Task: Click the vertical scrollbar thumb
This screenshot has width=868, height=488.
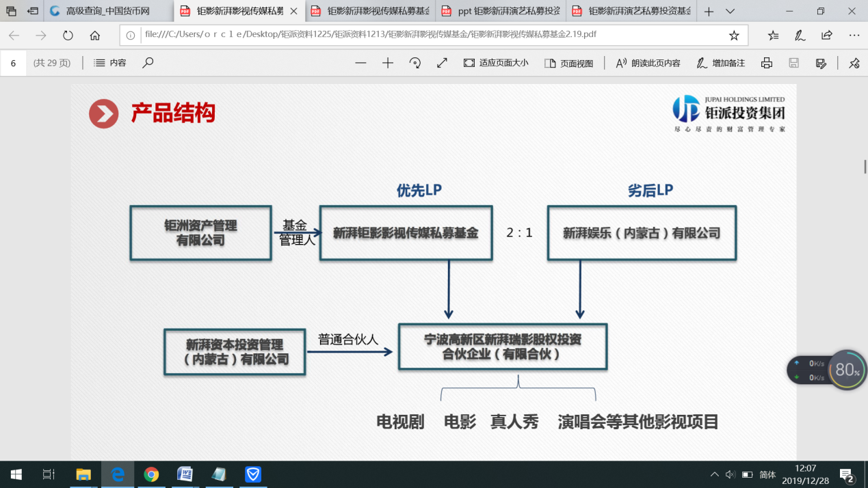Action: click(x=865, y=167)
